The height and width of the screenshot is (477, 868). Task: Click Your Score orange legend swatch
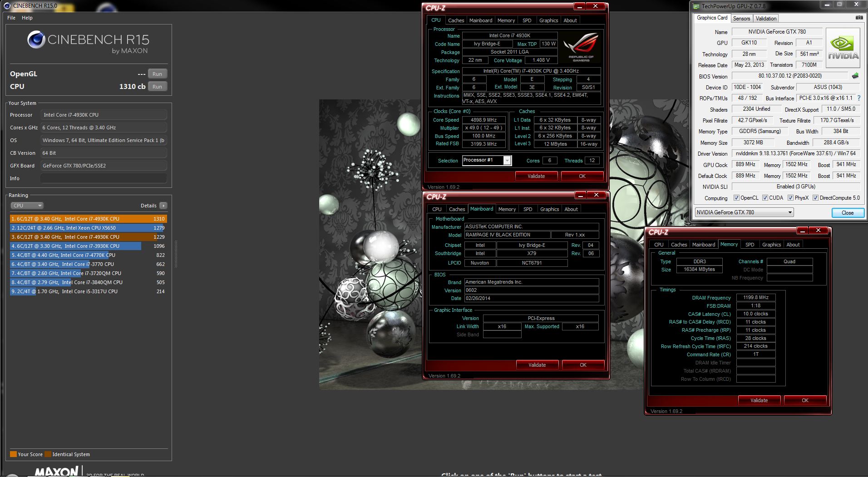(13, 454)
